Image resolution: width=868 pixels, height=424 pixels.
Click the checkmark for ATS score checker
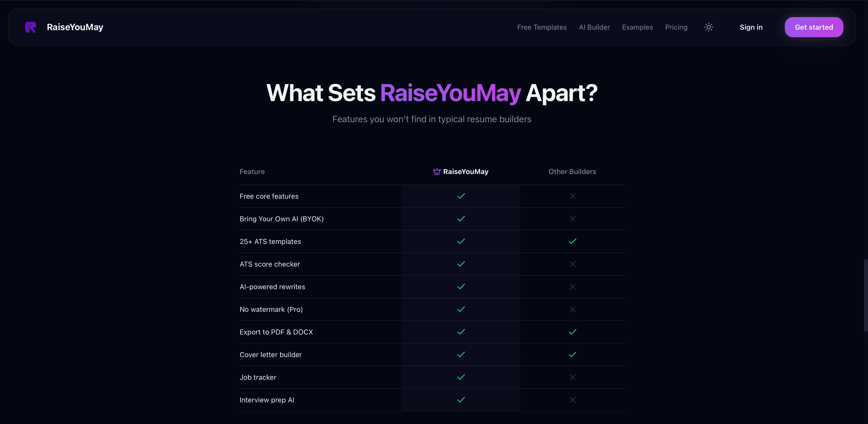tap(461, 264)
